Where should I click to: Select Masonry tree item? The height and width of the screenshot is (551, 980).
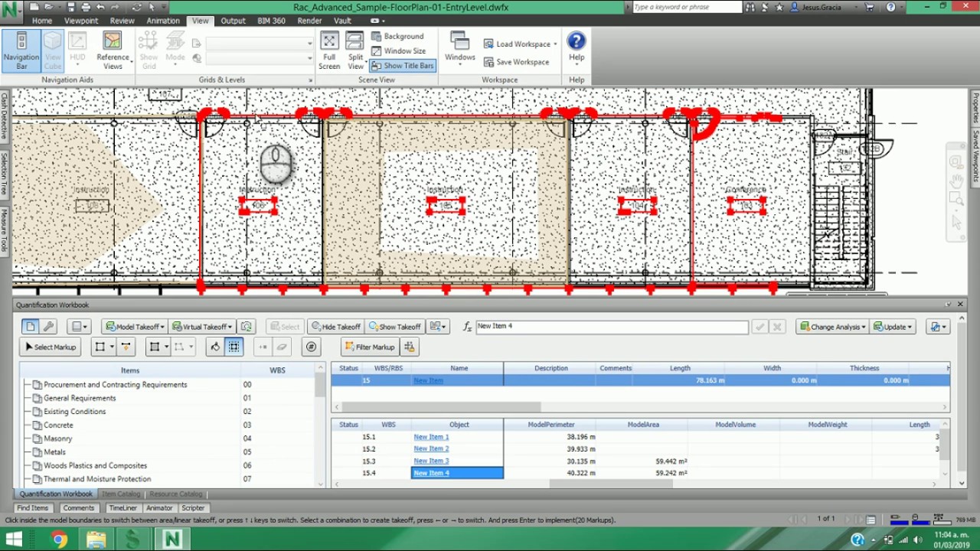click(57, 439)
